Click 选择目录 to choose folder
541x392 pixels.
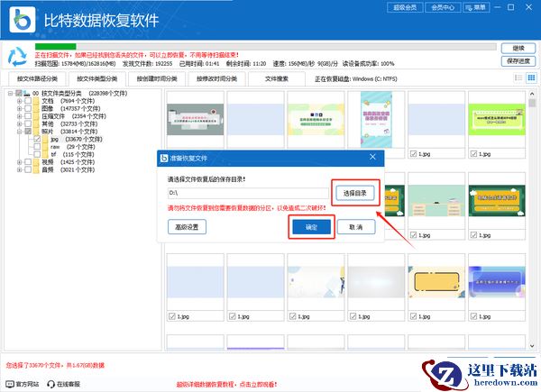(355, 193)
